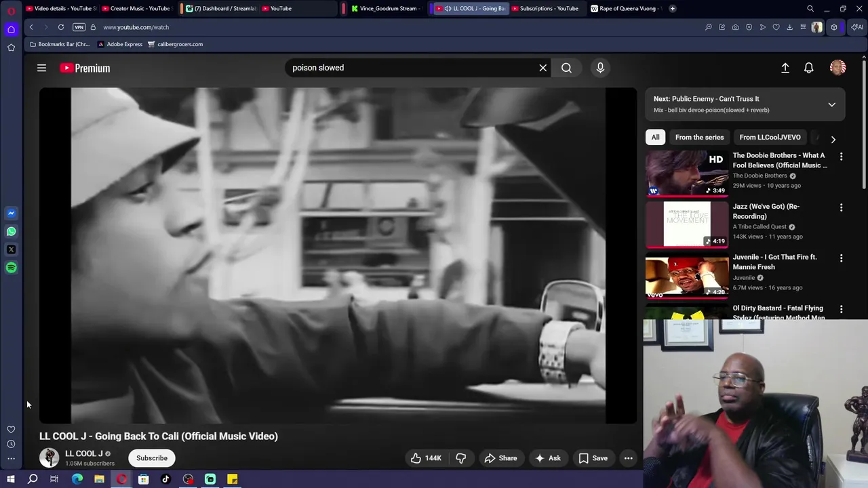868x488 pixels.
Task: Go to the YouTube Premium home logo
Action: coord(85,68)
